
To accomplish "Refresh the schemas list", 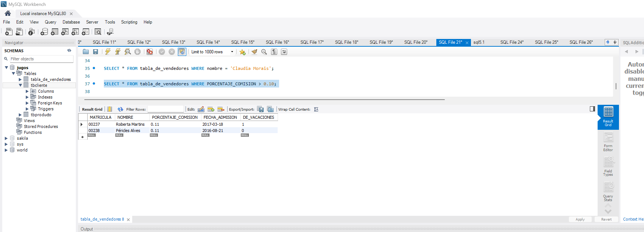I will click(x=69, y=50).
